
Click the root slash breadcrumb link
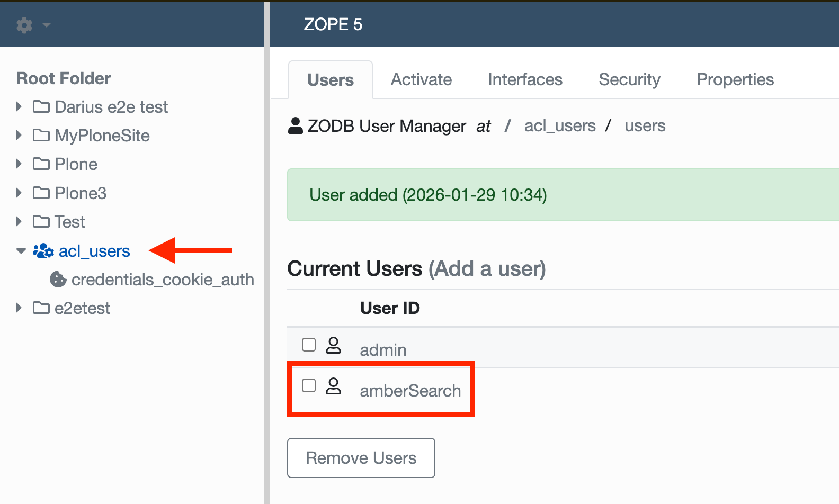coord(507,126)
